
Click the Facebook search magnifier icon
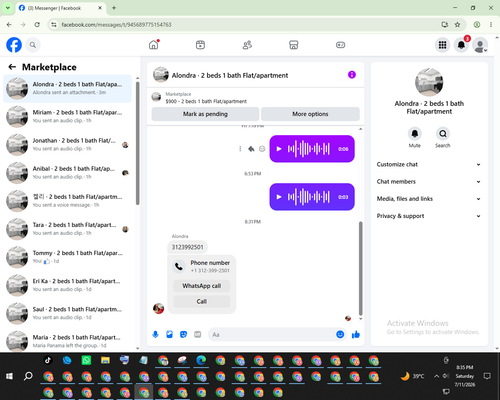[33, 45]
